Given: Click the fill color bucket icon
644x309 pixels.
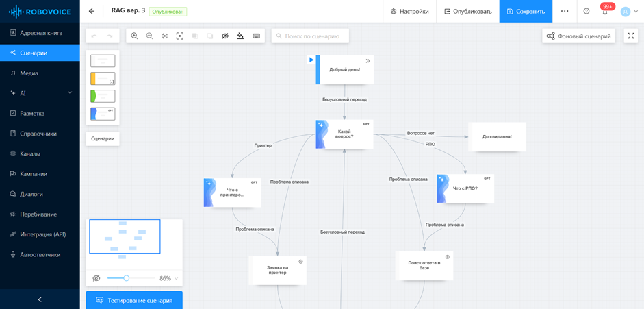Looking at the screenshot, I should (x=240, y=36).
